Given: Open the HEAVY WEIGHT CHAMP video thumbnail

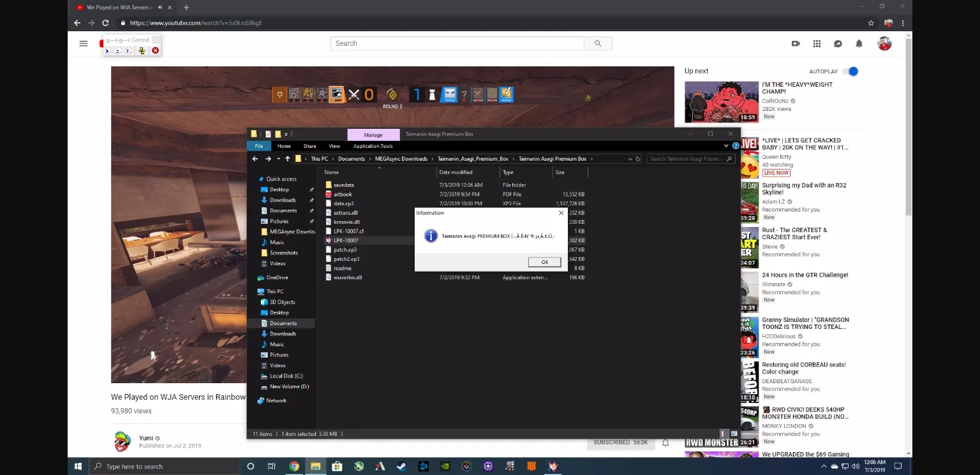Looking at the screenshot, I should (x=721, y=102).
